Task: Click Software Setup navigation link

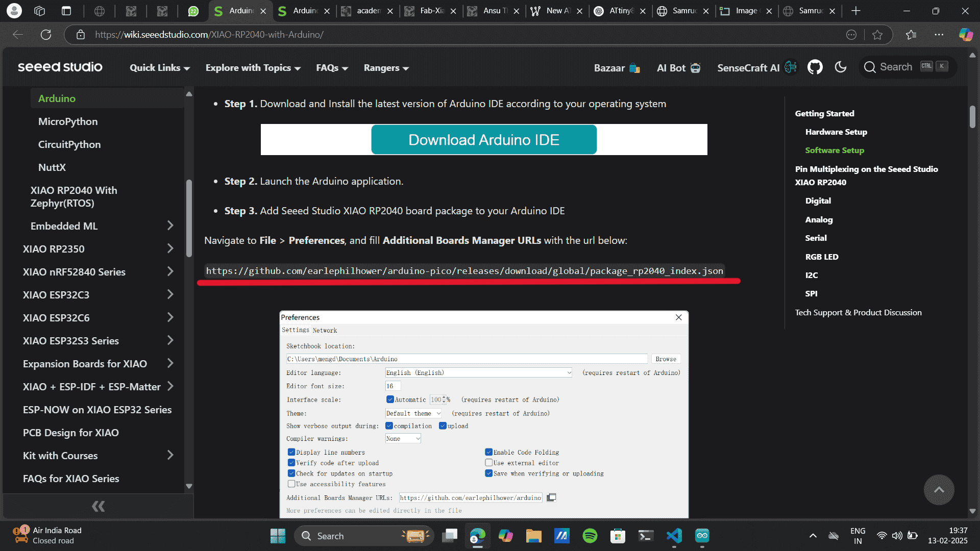Action: (835, 149)
